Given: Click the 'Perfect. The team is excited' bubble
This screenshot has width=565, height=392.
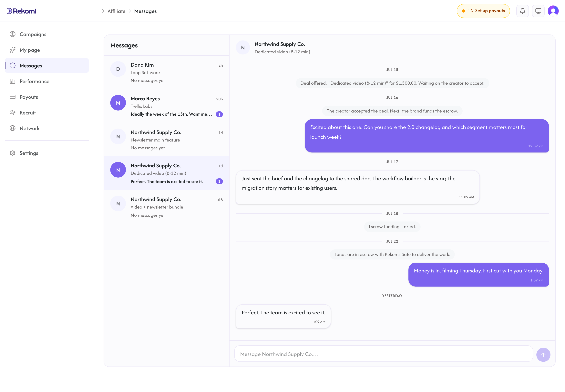Looking at the screenshot, I should [283, 316].
